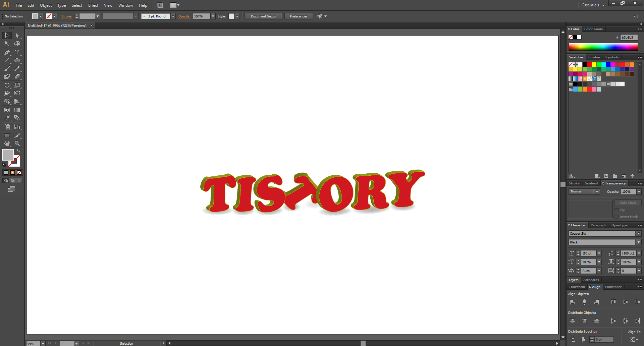Select the Width tool

(x=7, y=94)
